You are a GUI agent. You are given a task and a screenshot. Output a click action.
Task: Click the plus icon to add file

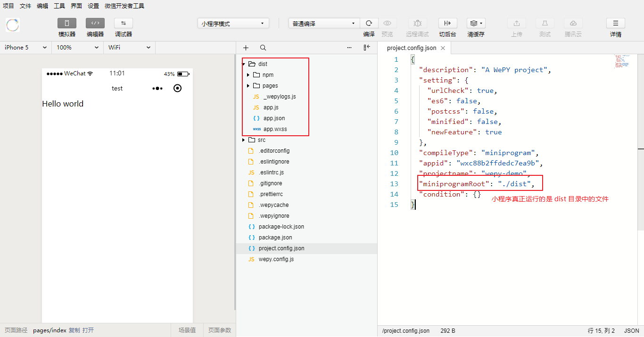246,48
